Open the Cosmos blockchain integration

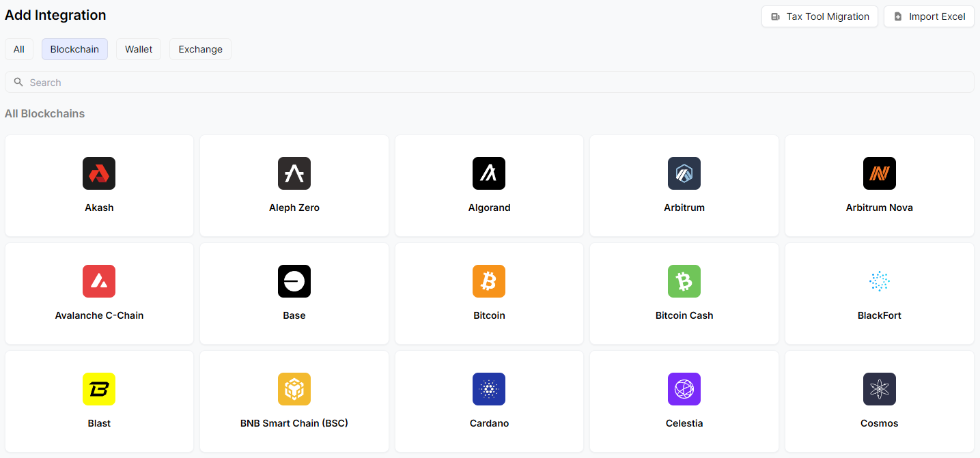[879, 401]
